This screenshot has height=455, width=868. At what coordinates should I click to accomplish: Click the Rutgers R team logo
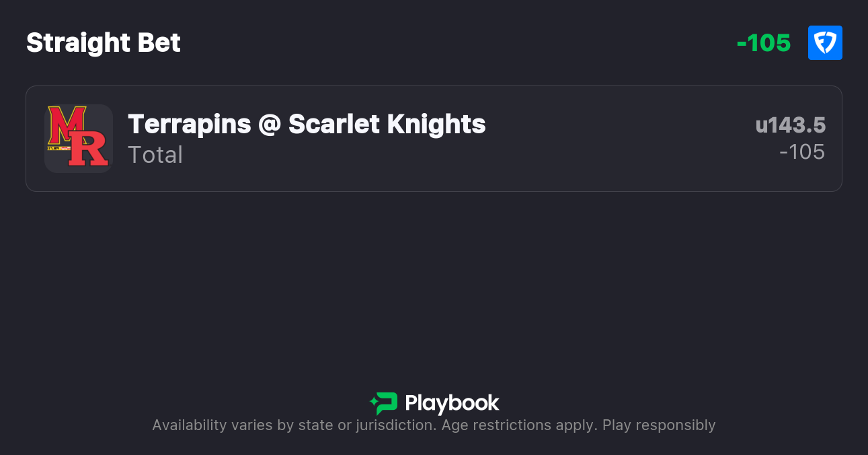pyautogui.click(x=88, y=149)
